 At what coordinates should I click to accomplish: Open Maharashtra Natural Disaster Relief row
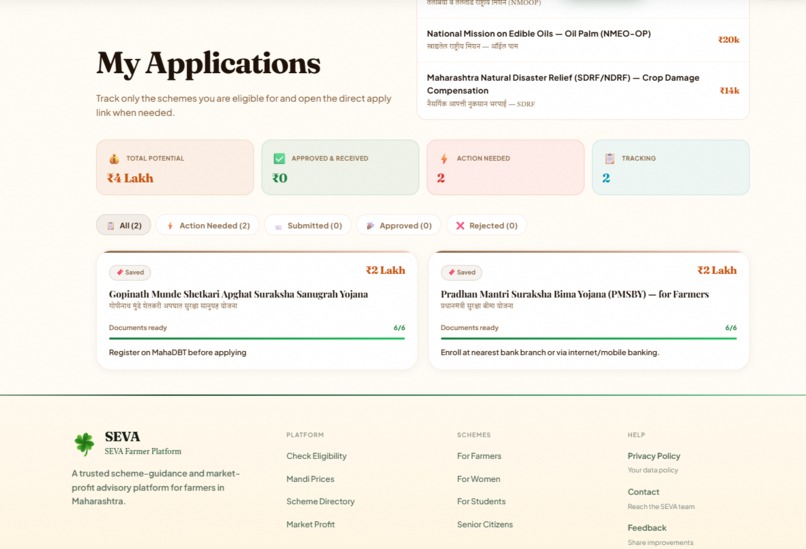click(x=583, y=90)
